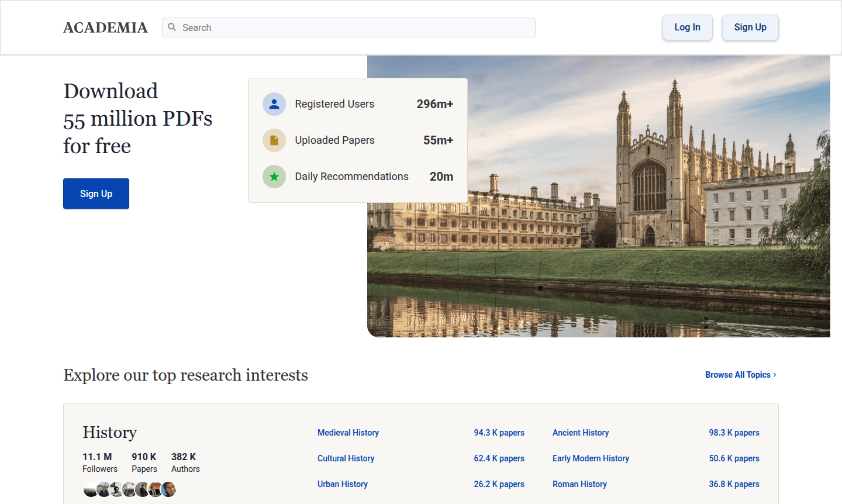This screenshot has width=842, height=504.
Task: Click the paper icon next to Uploaded Papers
Action: point(274,140)
